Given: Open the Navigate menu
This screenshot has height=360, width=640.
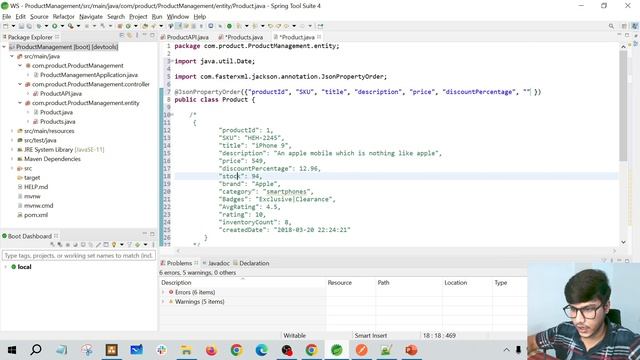Looking at the screenshot, I should tap(91, 17).
